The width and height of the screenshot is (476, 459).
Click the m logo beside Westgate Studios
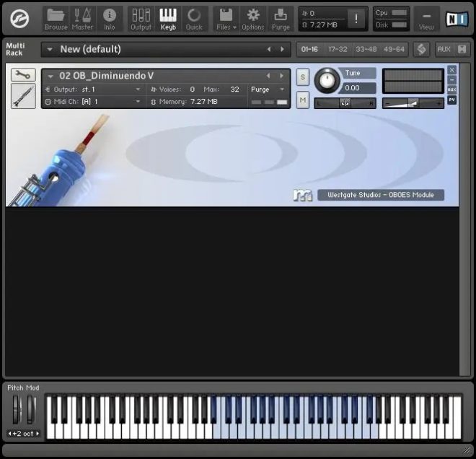[x=303, y=196]
